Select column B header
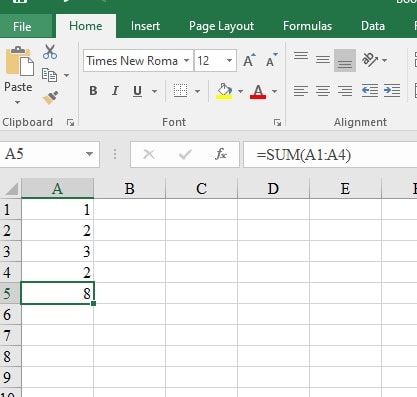Viewport: 417px width, 397px height. tap(129, 189)
